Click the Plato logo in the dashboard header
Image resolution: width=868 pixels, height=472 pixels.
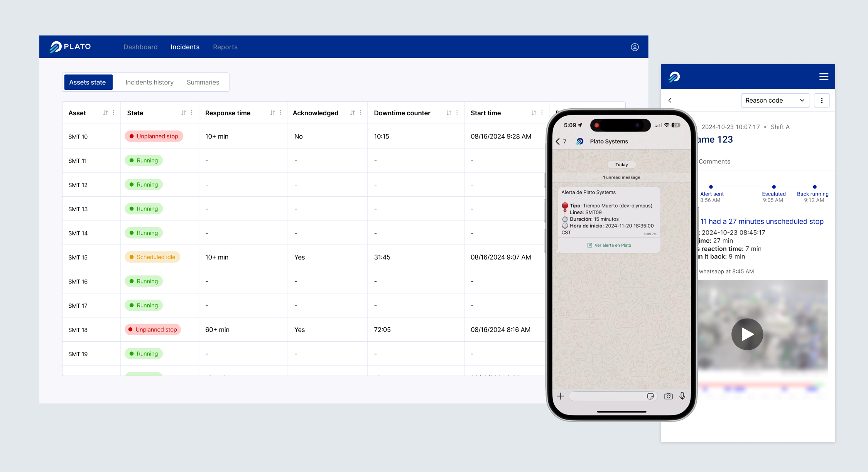tap(70, 47)
